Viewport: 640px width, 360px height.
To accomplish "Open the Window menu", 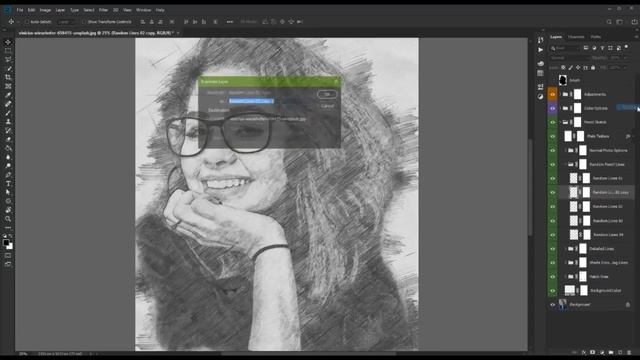I will pyautogui.click(x=143, y=10).
